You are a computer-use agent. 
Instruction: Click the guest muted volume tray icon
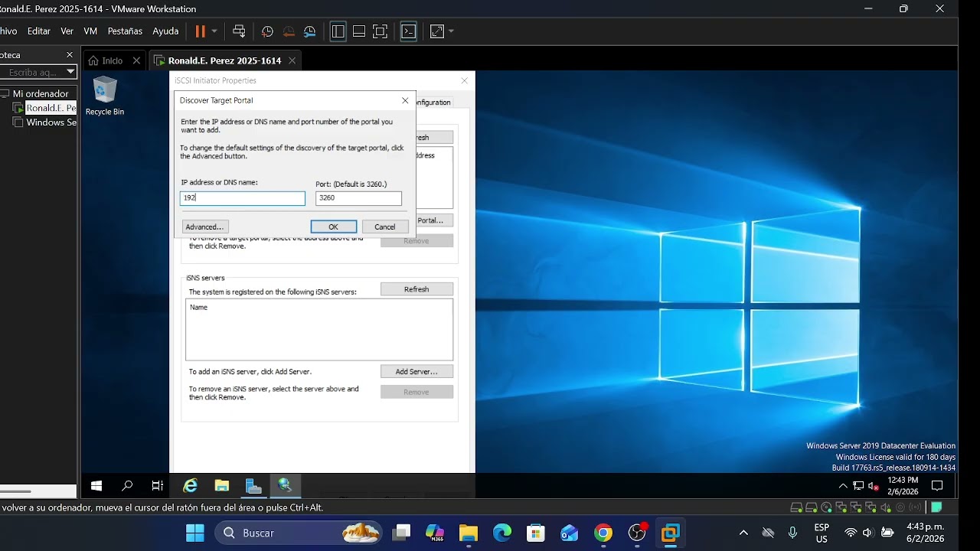(x=873, y=486)
